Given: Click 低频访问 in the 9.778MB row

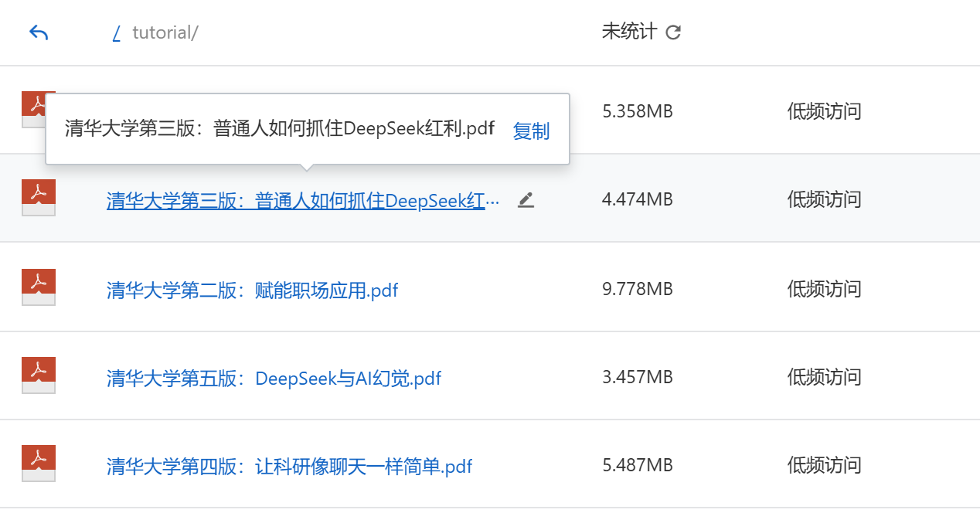Looking at the screenshot, I should tap(824, 289).
